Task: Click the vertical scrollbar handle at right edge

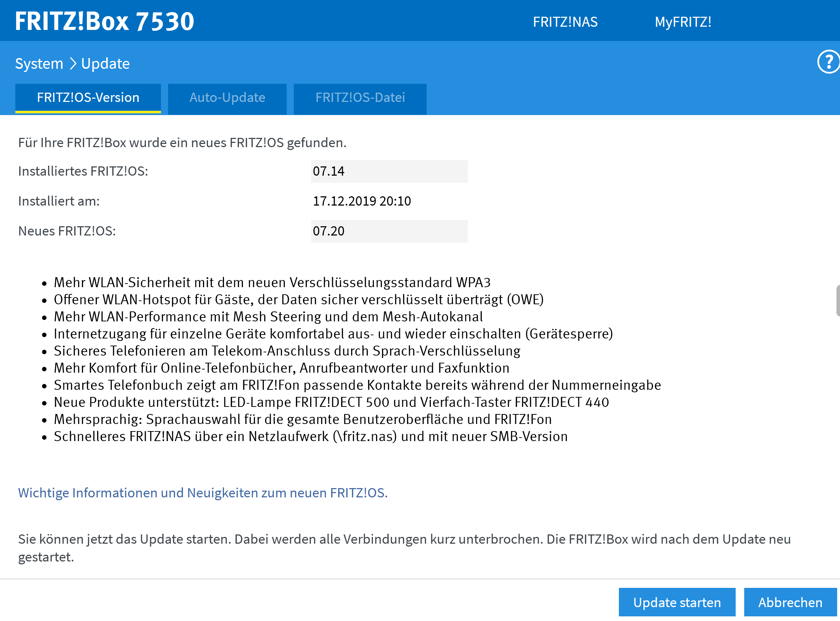Action: pos(838,301)
